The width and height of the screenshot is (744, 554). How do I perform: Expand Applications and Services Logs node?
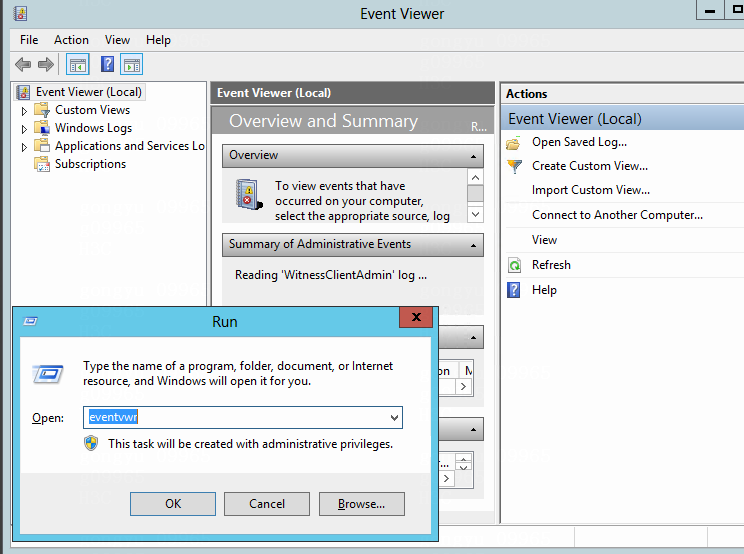pyautogui.click(x=24, y=147)
